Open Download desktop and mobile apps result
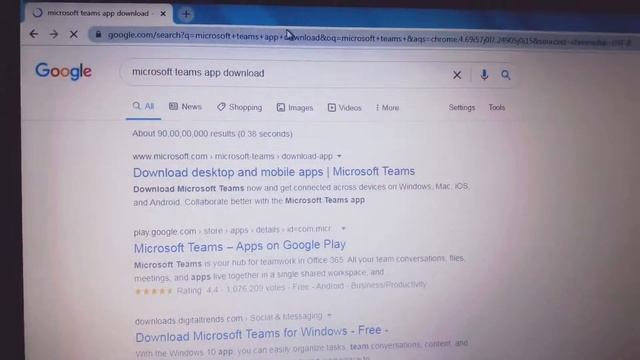Viewport: 640px width, 360px height. pyautogui.click(x=274, y=172)
